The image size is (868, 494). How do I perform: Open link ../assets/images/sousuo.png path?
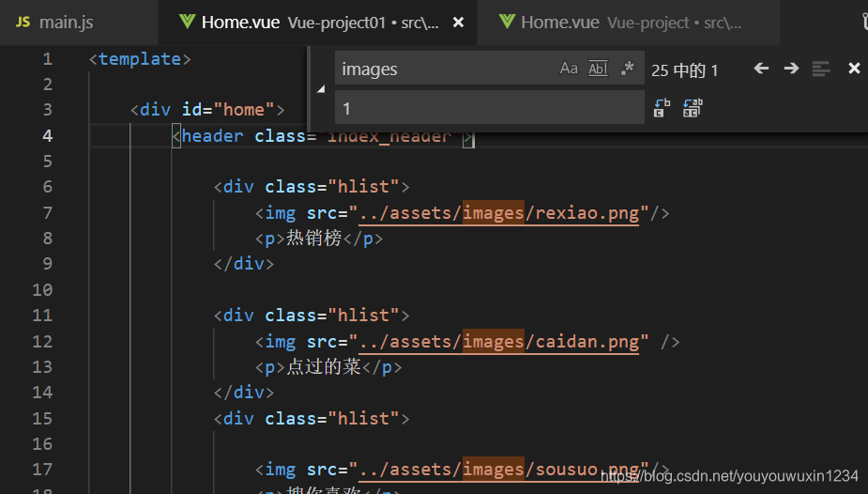click(499, 470)
